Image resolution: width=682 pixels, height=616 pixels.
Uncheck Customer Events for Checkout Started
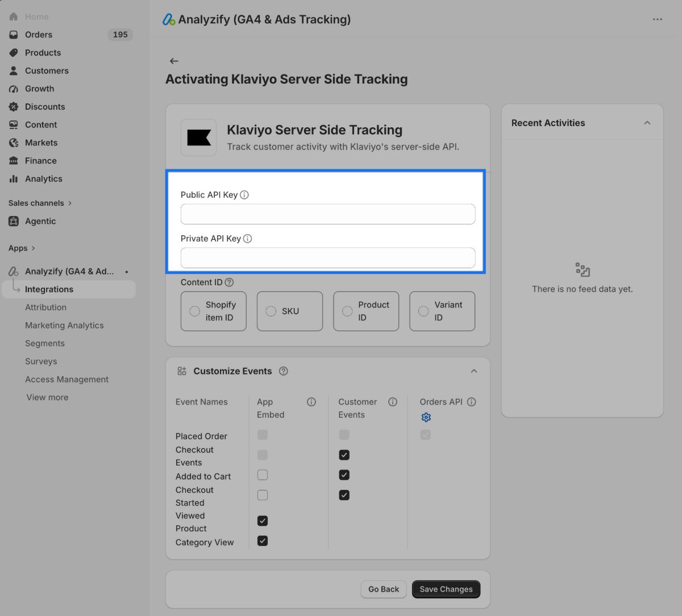344,496
